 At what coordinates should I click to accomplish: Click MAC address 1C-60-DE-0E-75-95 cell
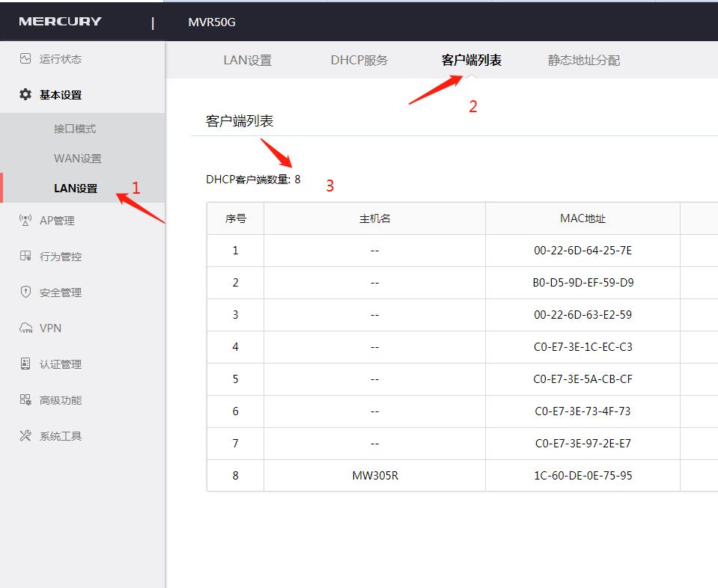(582, 475)
